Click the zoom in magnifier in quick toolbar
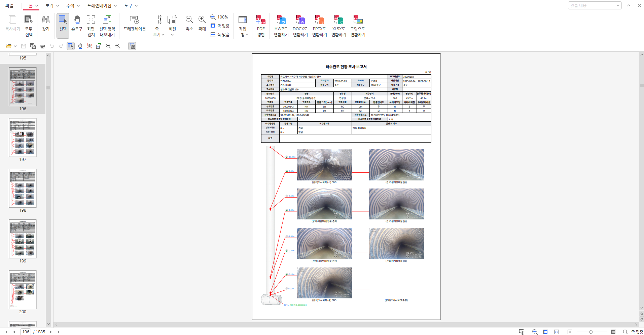The height and width of the screenshot is (335, 644). pos(118,46)
